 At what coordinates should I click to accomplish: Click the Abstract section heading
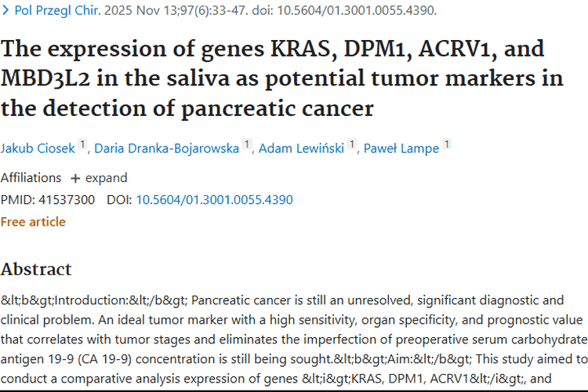click(36, 270)
